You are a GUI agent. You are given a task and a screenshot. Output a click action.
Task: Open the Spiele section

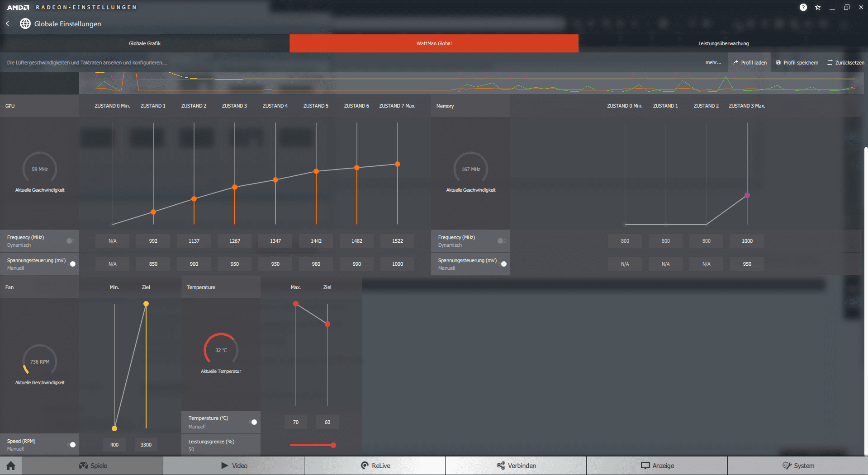click(93, 466)
